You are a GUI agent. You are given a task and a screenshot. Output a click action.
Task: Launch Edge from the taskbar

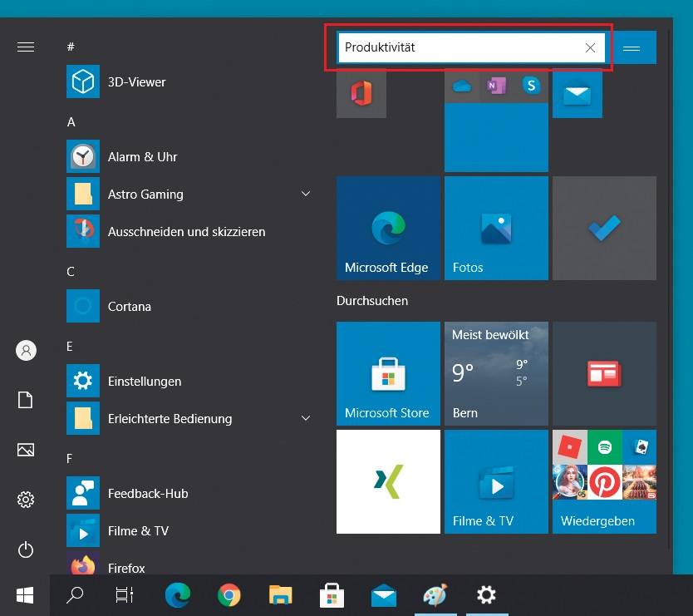click(x=178, y=594)
